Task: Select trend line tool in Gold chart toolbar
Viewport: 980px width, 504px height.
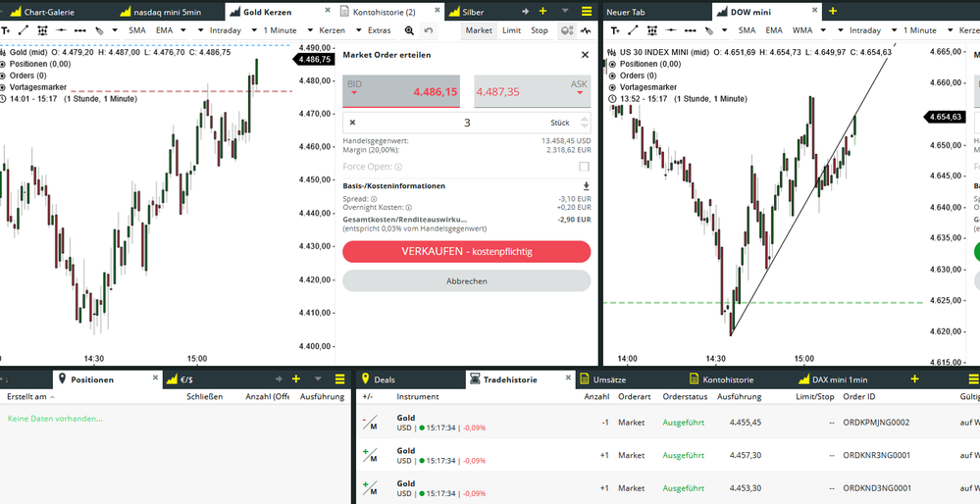Action: pyautogui.click(x=24, y=30)
